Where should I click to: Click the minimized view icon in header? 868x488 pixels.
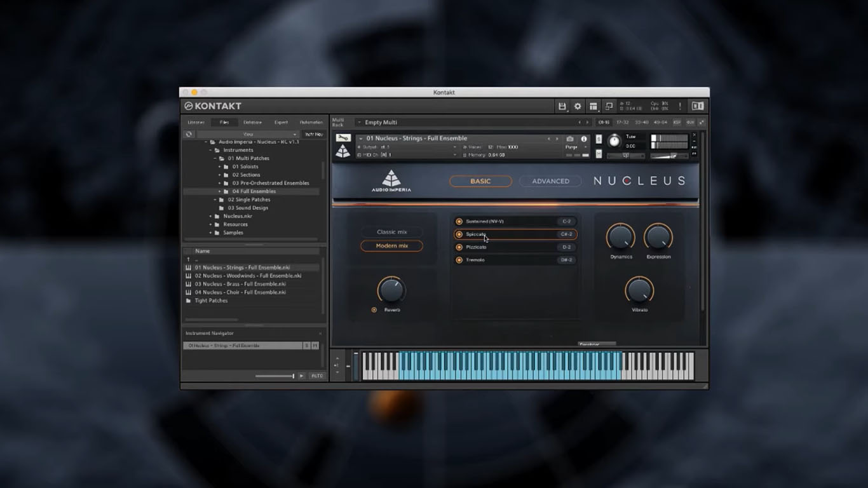609,106
